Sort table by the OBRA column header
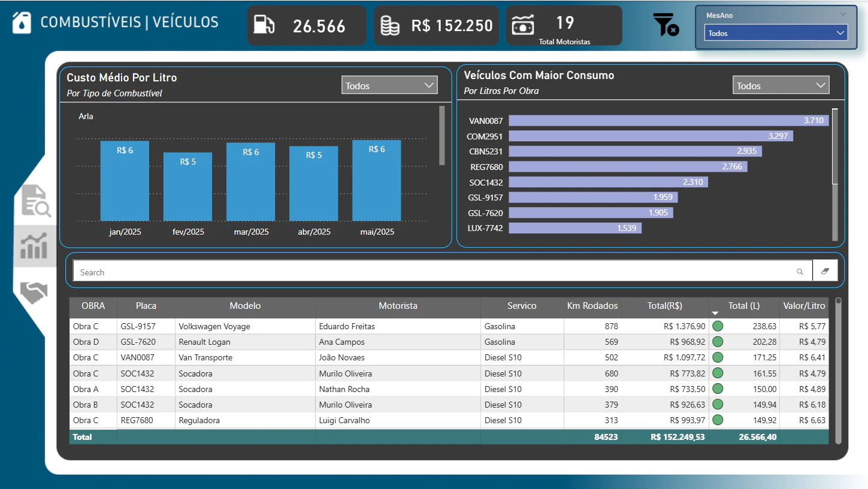Viewport: 868px width, 489px height. point(93,306)
